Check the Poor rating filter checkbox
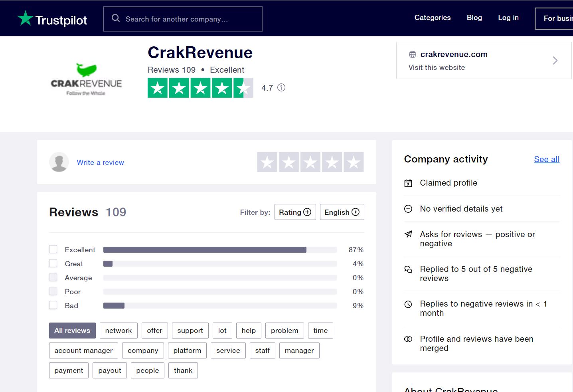This screenshot has width=573, height=392. click(53, 291)
